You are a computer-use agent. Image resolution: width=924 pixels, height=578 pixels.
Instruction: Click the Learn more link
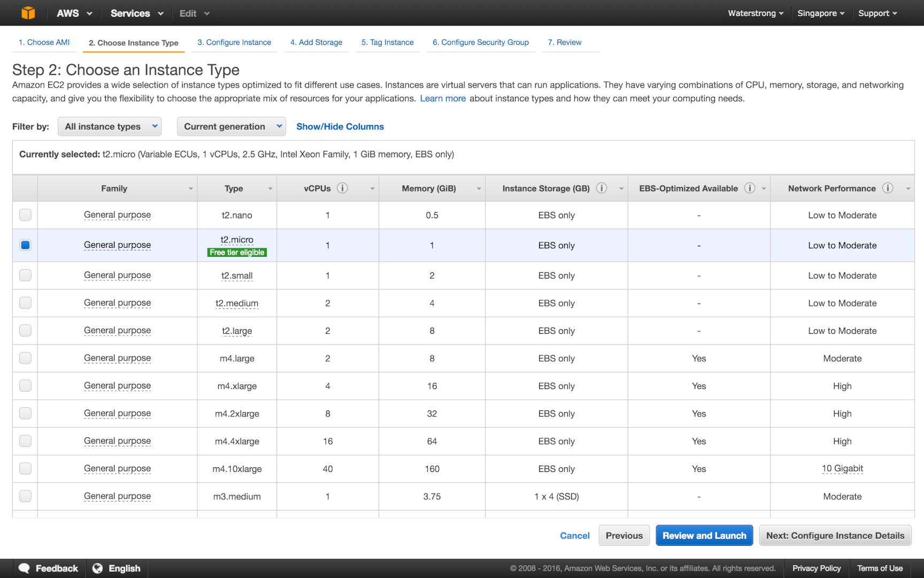[443, 98]
